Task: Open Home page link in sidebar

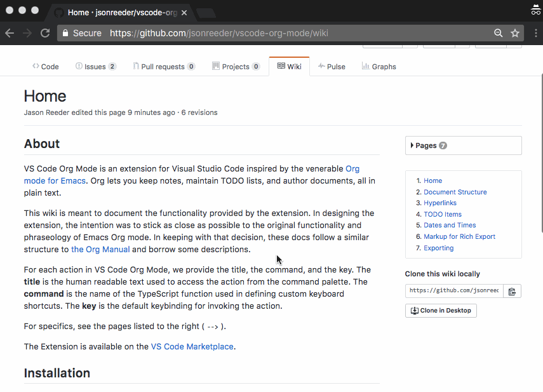Action: pos(433,181)
